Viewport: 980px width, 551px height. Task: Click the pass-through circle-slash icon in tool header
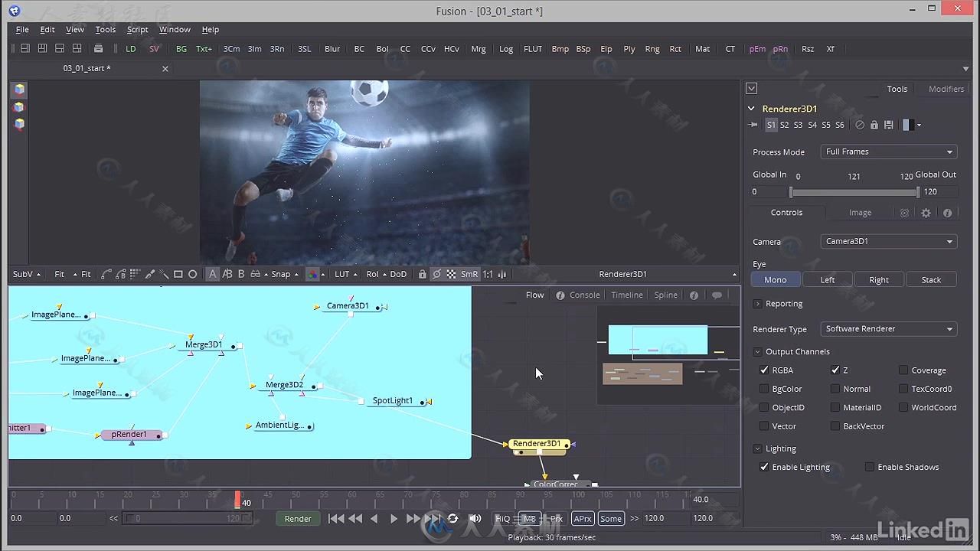tap(860, 125)
